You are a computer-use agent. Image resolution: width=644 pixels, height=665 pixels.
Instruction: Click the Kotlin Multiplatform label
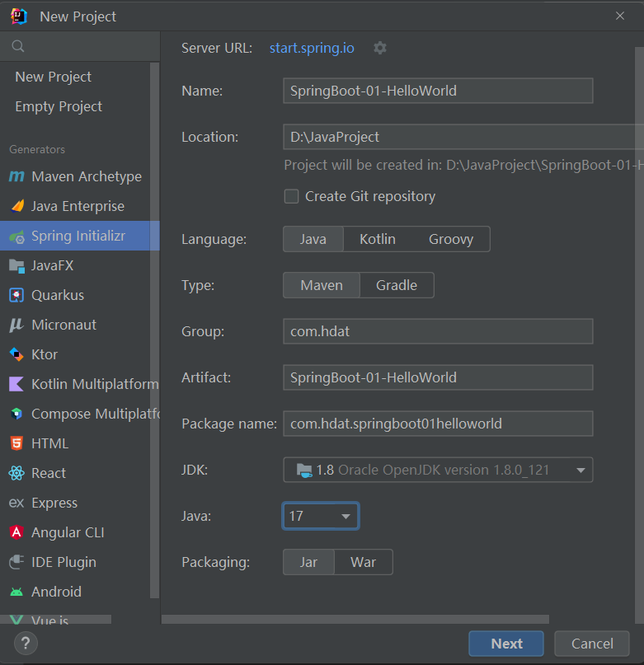tap(95, 384)
